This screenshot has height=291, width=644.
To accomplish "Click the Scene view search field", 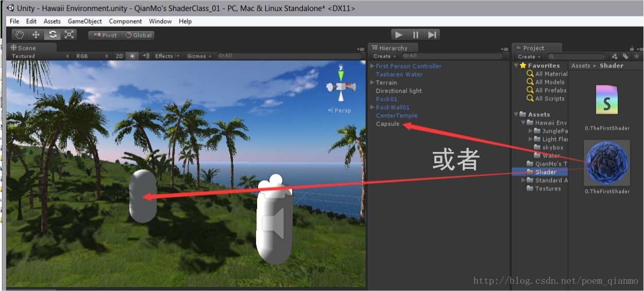I will click(289, 56).
